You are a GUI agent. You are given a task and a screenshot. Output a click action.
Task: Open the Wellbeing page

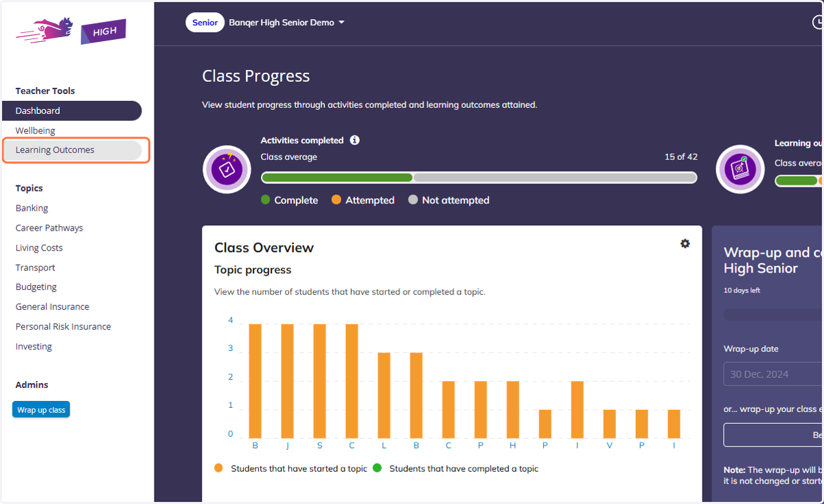point(35,130)
